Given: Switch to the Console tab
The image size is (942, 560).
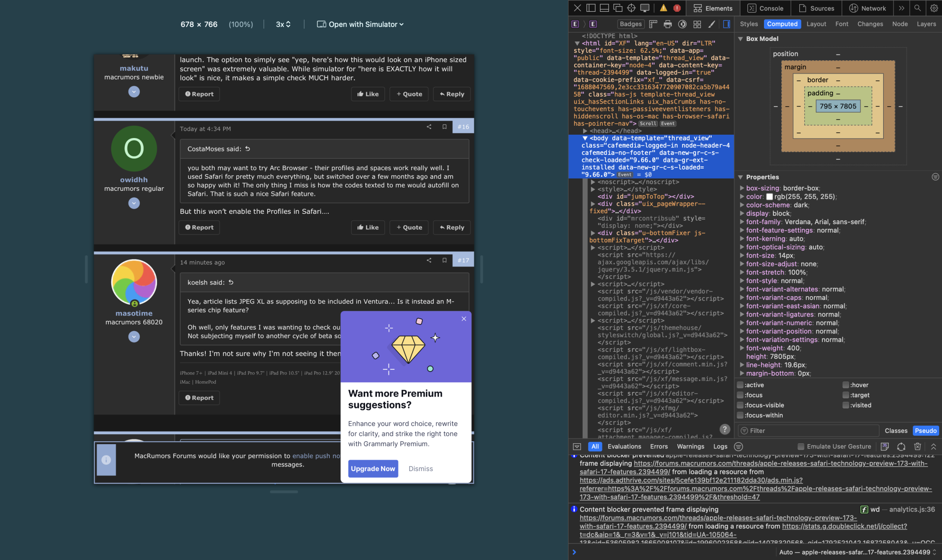Looking at the screenshot, I should tap(766, 8).
